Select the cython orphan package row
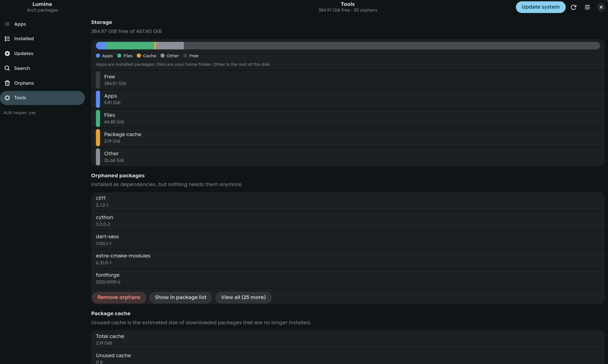This screenshot has height=364, width=608. [348, 221]
